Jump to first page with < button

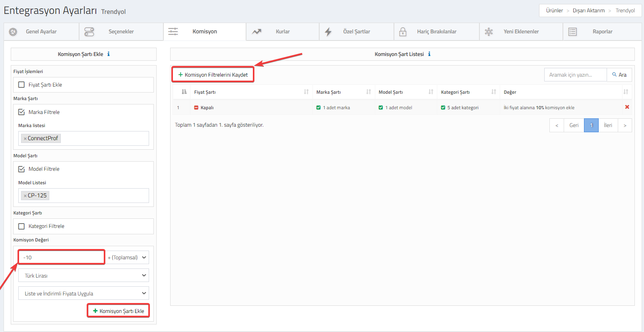pyautogui.click(x=557, y=125)
